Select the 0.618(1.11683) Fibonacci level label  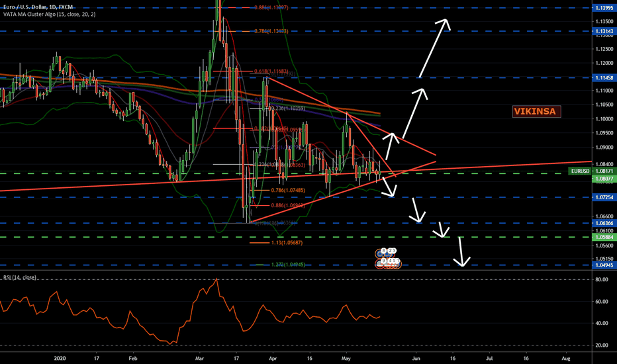point(271,71)
